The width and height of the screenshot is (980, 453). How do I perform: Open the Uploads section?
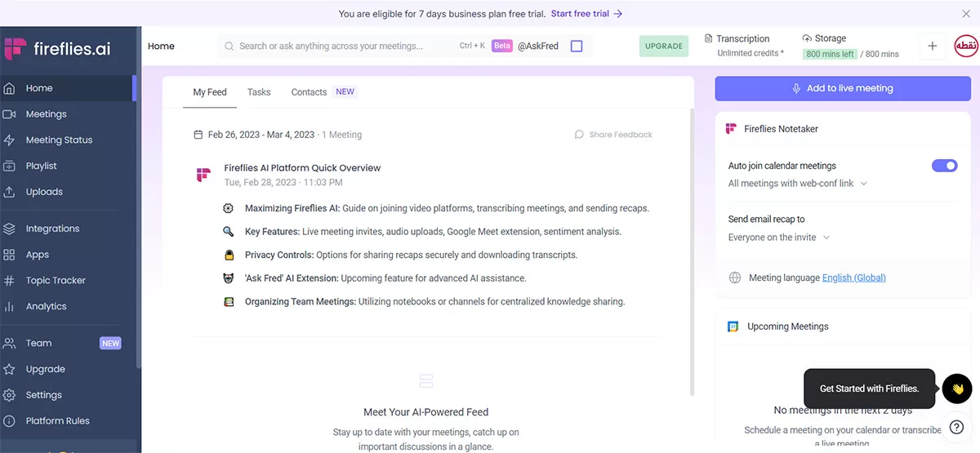point(44,192)
